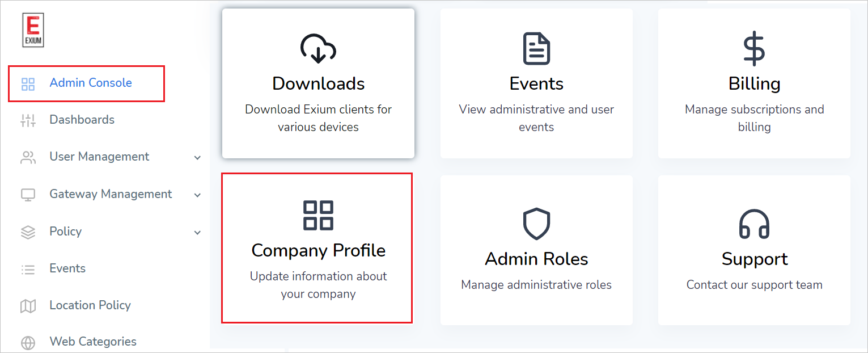Click the Policy layers icon

click(x=28, y=232)
